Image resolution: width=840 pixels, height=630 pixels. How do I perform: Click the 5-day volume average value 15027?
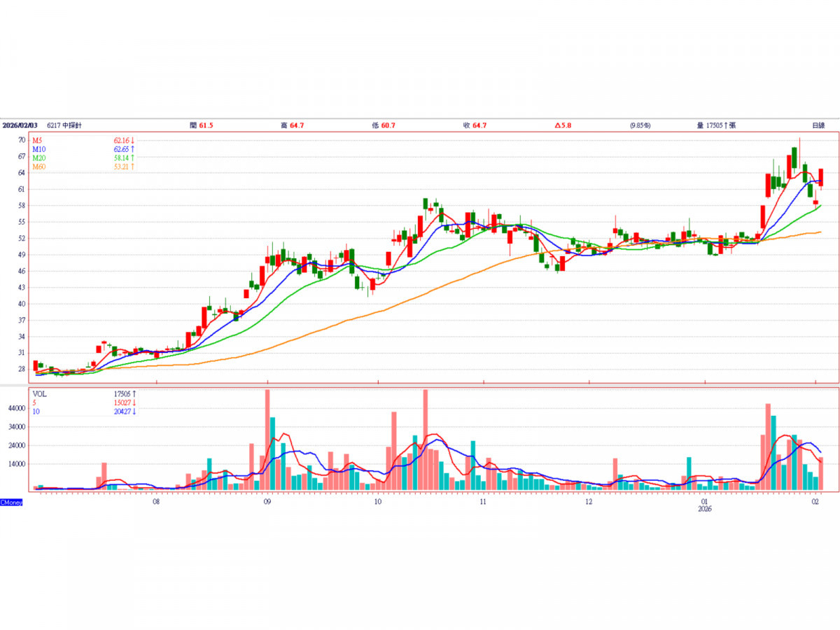click(x=124, y=402)
